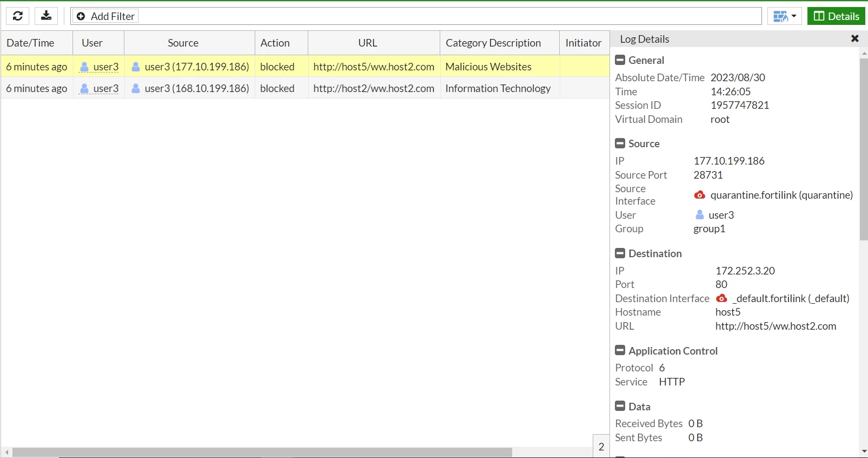
Task: Collapse the Destination section
Action: coord(620,253)
